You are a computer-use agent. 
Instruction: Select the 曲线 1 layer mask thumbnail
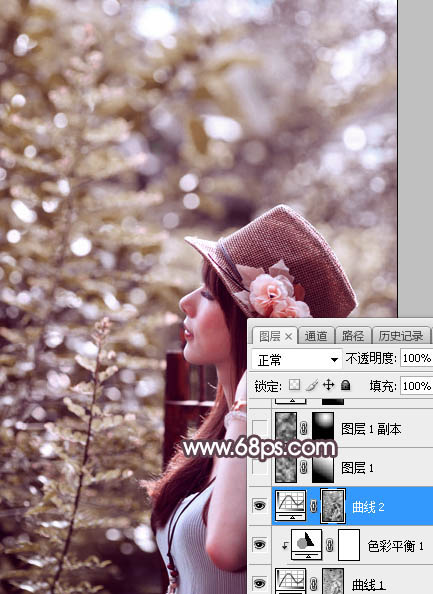pyautogui.click(x=333, y=581)
